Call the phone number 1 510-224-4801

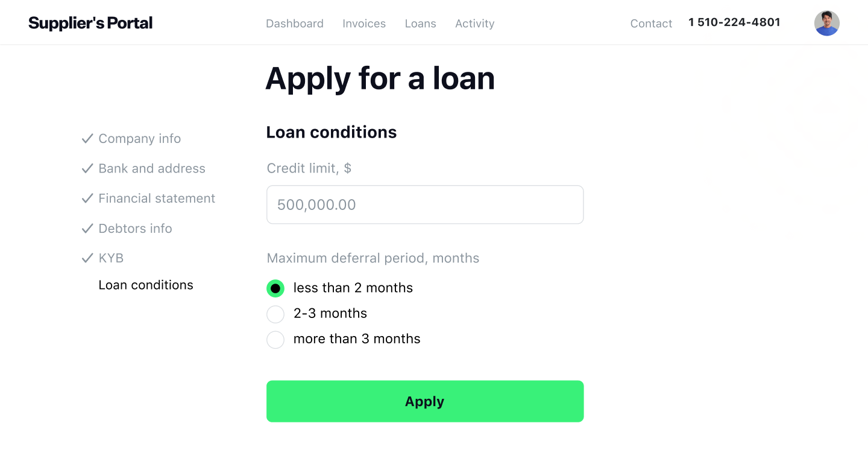734,22
